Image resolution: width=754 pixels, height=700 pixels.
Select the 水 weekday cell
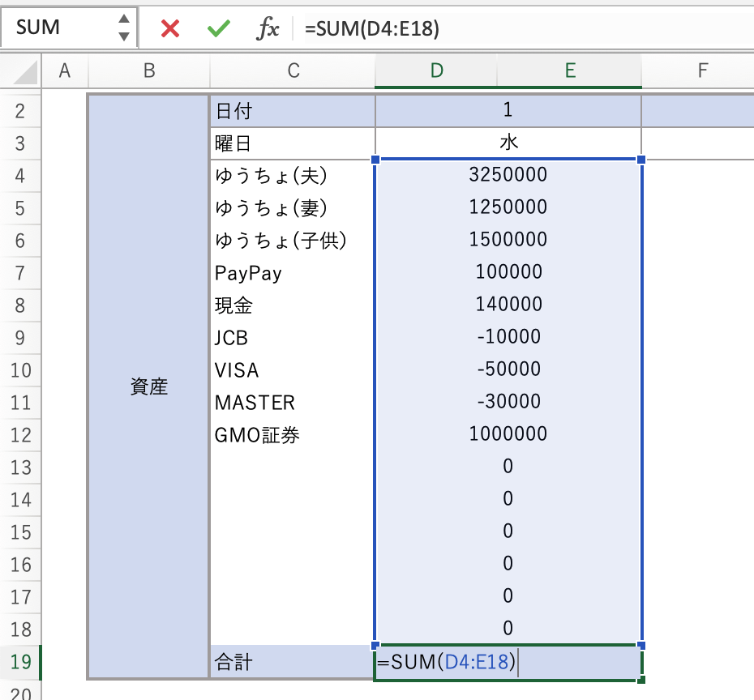[508, 143]
